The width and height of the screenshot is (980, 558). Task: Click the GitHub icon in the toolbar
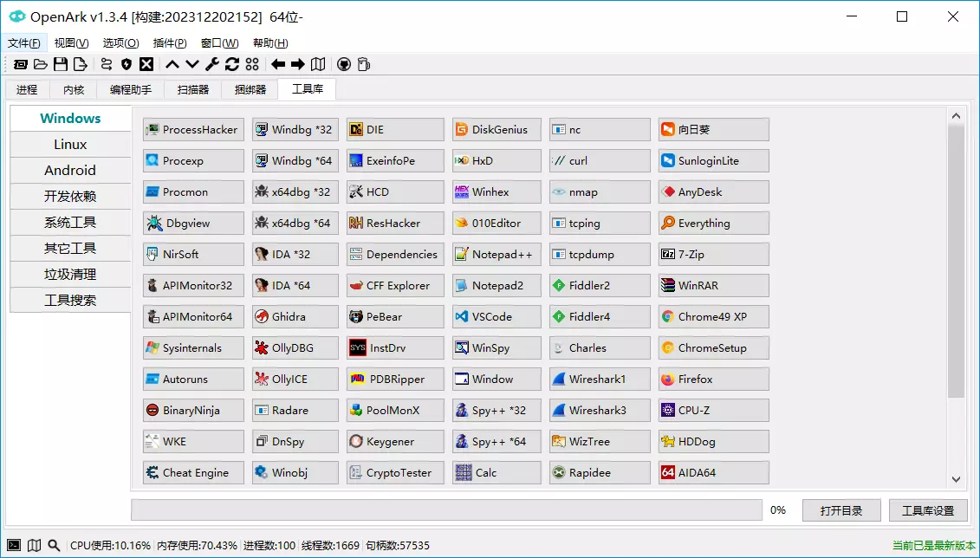coord(344,64)
